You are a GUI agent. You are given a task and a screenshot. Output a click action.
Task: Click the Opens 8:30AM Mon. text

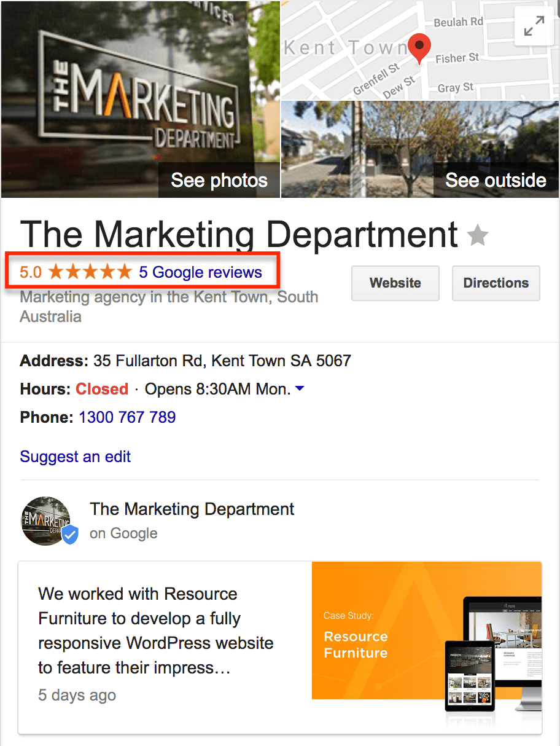tap(217, 389)
